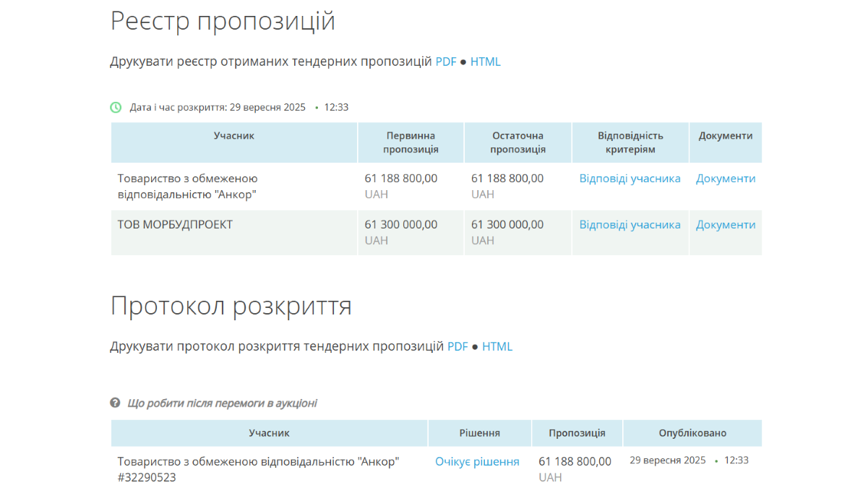
Task: View the opening protocol as HTML
Action: coord(497,347)
